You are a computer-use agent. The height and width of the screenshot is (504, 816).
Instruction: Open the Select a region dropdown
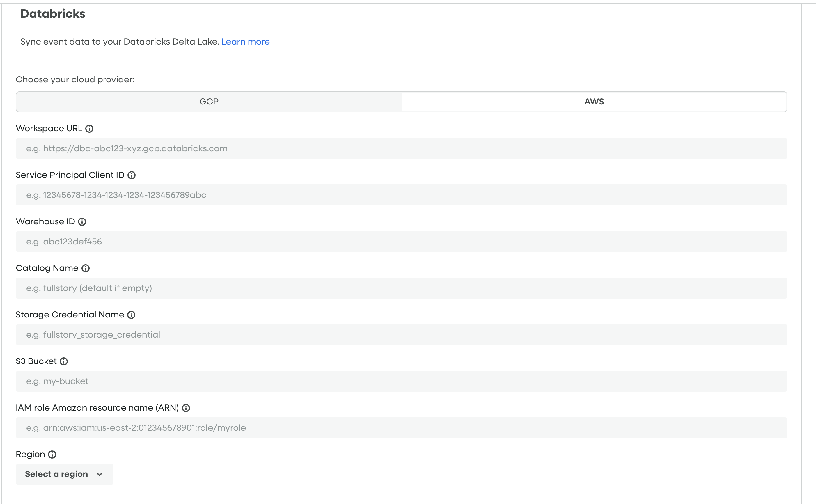tap(64, 474)
